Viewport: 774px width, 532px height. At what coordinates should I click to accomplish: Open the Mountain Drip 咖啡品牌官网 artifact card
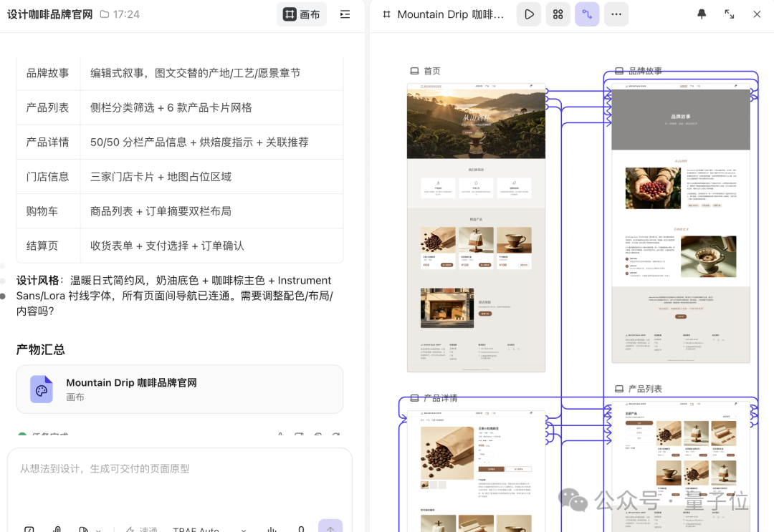[x=180, y=389]
